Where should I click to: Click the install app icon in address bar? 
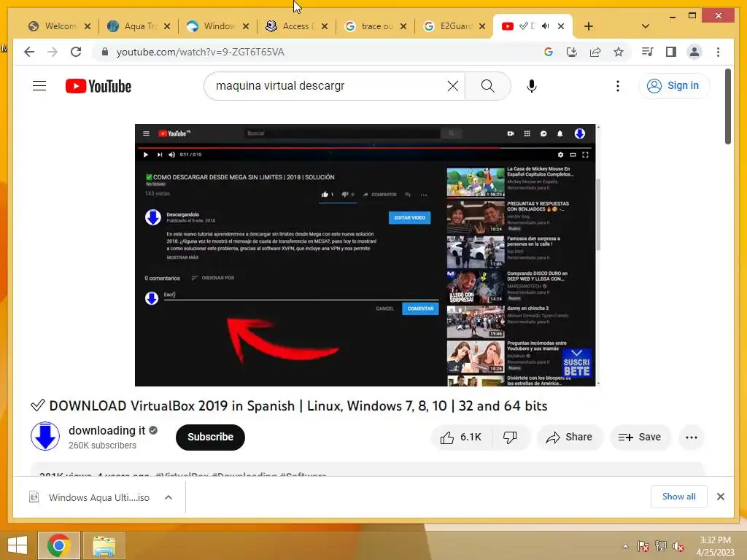(572, 52)
